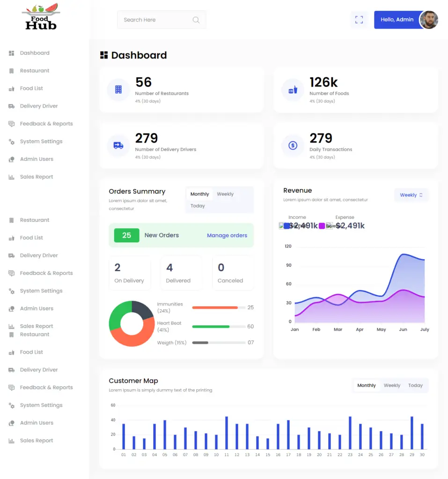Click the Food Hub logo
Screen dimensions: 448x479
pyautogui.click(x=41, y=17)
